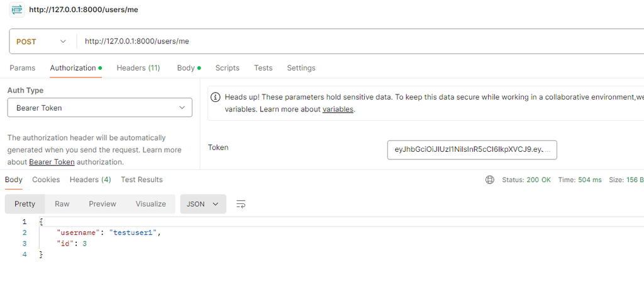Click the HTTP request icon beside the title

(x=17, y=9)
